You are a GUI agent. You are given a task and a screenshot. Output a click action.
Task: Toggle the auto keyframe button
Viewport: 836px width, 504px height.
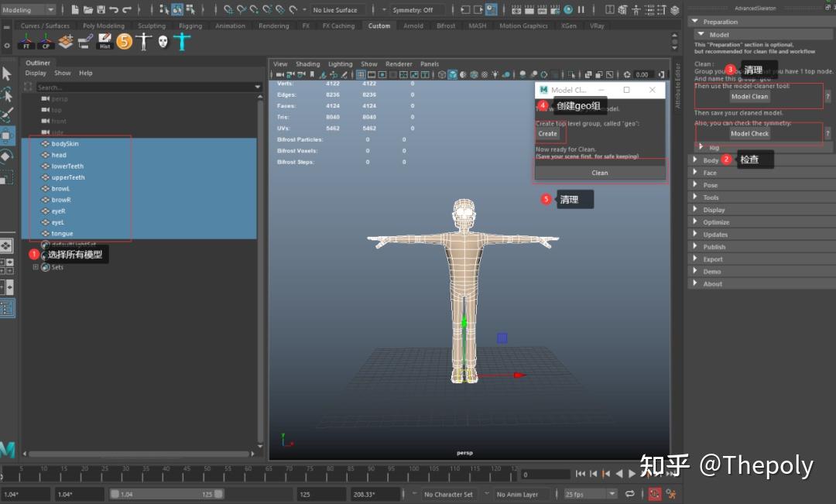tap(655, 494)
